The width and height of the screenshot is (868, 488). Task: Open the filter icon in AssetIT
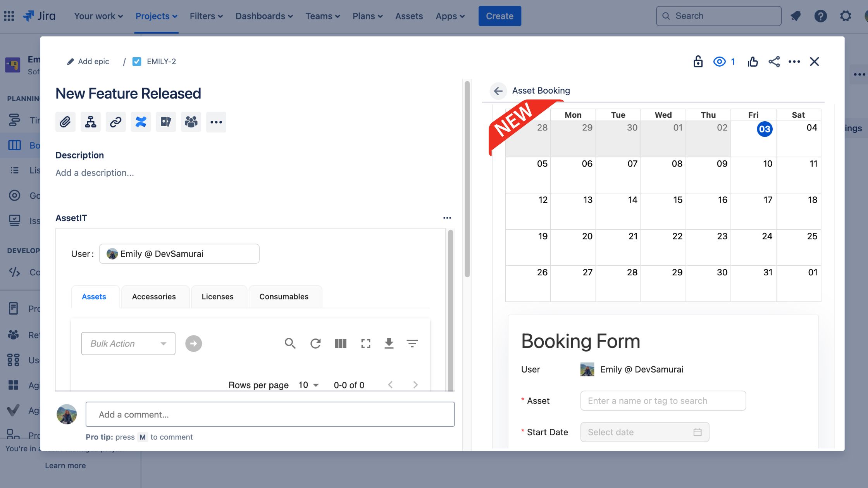pyautogui.click(x=412, y=343)
